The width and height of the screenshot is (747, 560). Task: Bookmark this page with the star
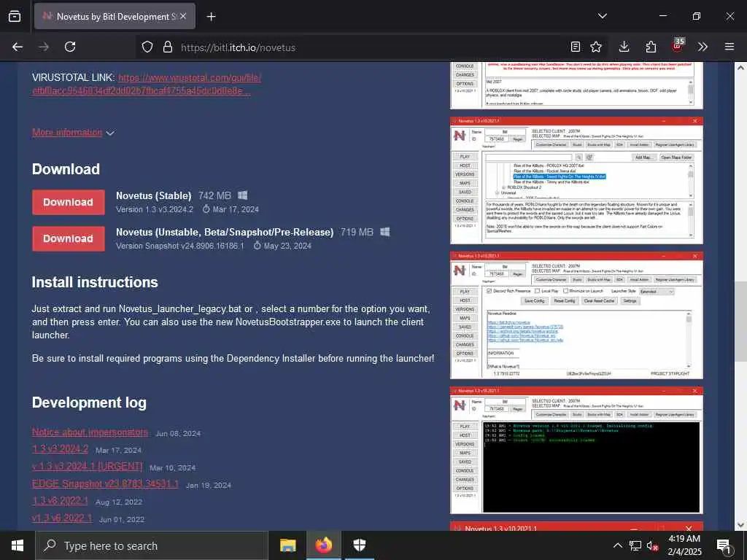coord(596,47)
